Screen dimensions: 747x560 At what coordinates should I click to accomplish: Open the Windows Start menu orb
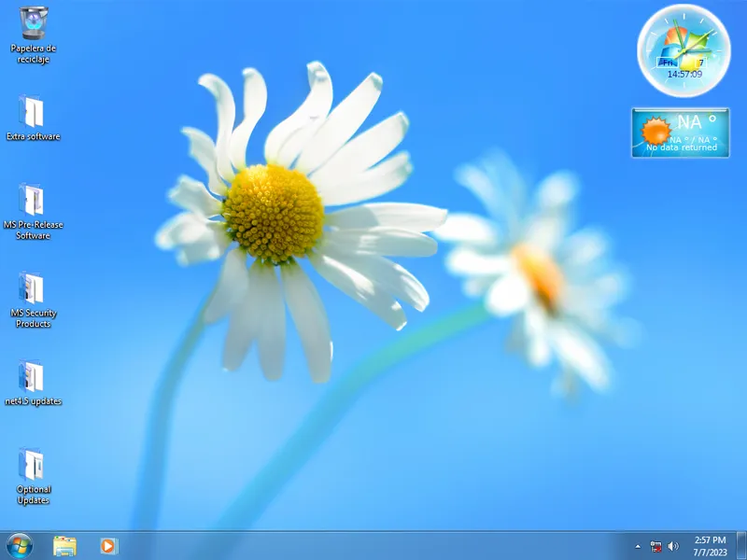click(20, 546)
